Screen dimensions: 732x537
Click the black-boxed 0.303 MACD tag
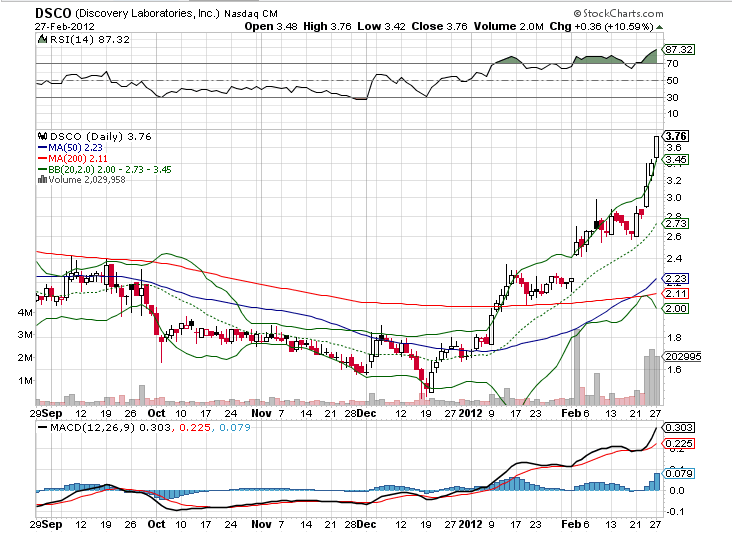[x=679, y=428]
